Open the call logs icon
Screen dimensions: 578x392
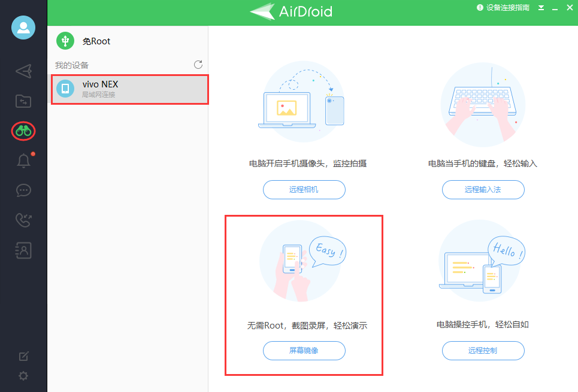coord(23,220)
